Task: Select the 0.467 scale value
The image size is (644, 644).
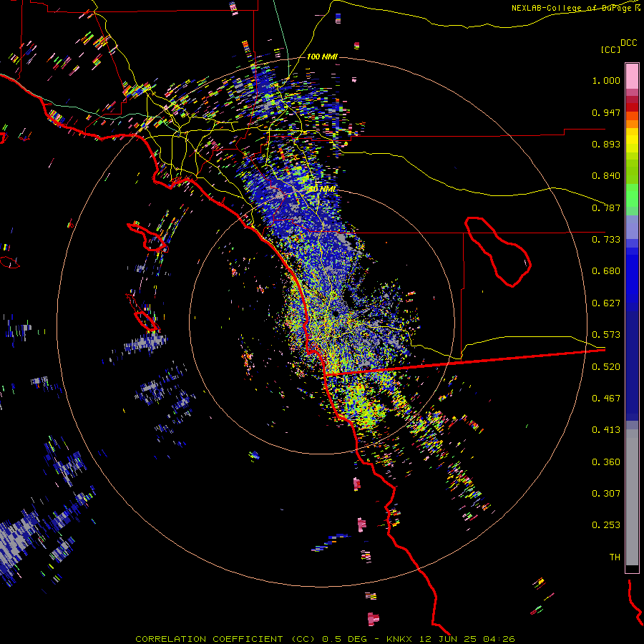Action: 606,399
